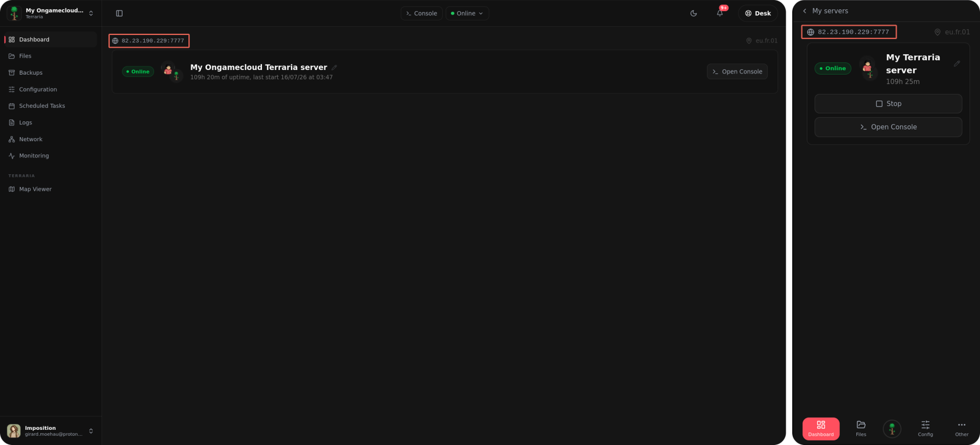Edit the My Ongamecloud Terraria server name

click(x=334, y=68)
